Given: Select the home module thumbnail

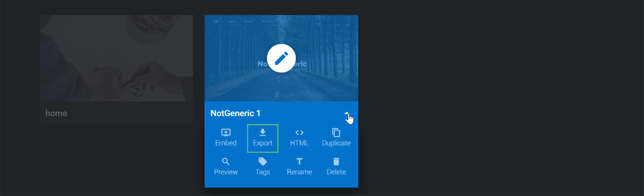Looking at the screenshot, I should pos(116,58).
